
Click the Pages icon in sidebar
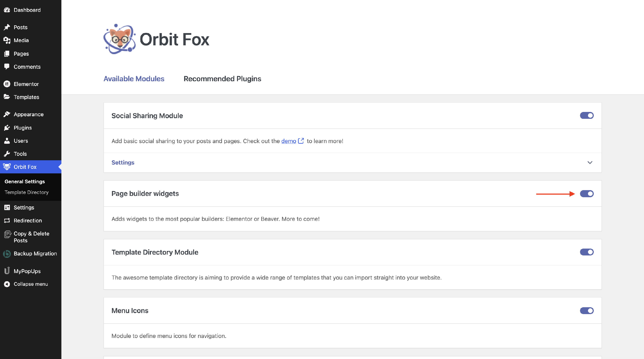coord(7,53)
